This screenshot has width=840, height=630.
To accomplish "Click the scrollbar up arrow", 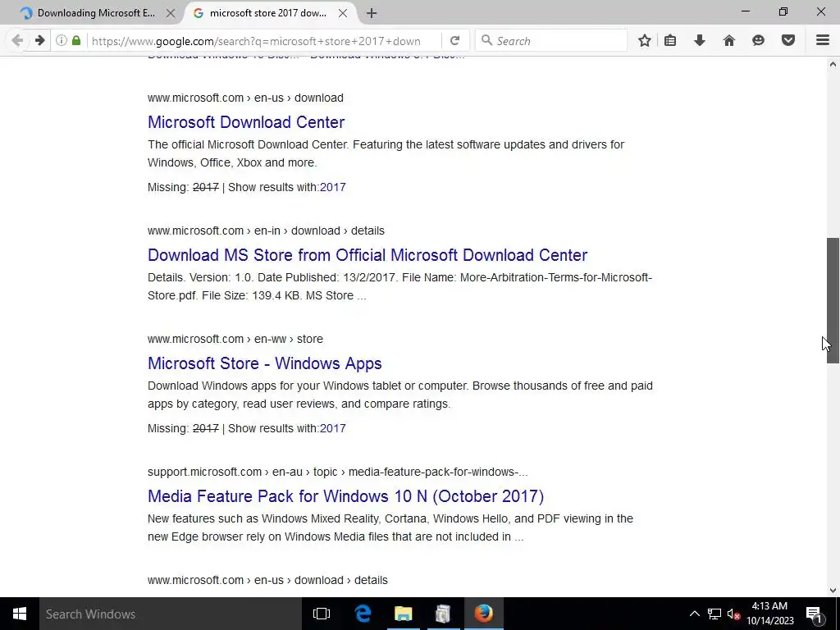I will click(833, 64).
